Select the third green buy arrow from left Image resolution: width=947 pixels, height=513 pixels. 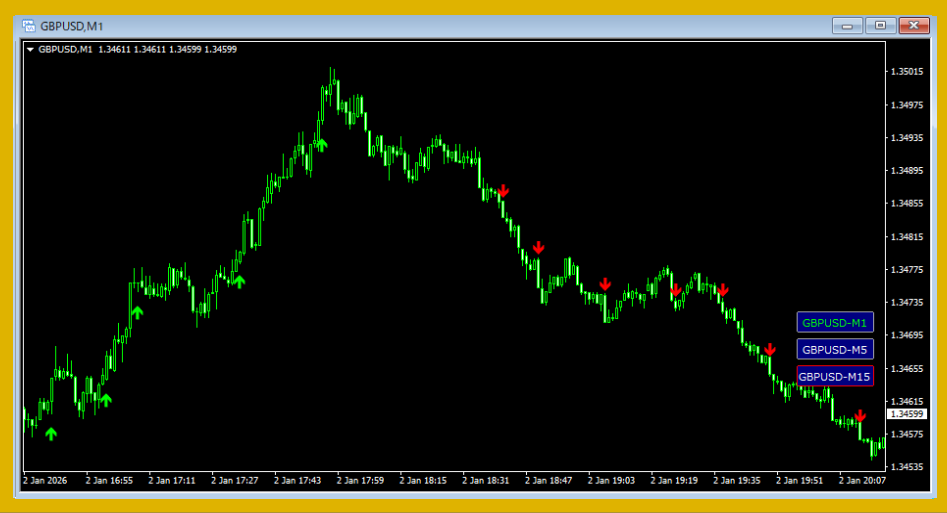(x=137, y=312)
